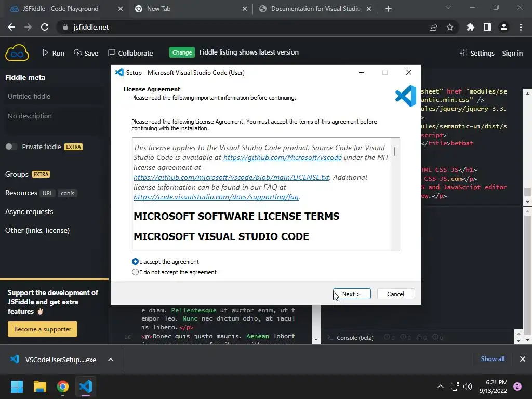Click Sign in on JSFiddle
The width and height of the screenshot is (532, 399).
point(512,54)
